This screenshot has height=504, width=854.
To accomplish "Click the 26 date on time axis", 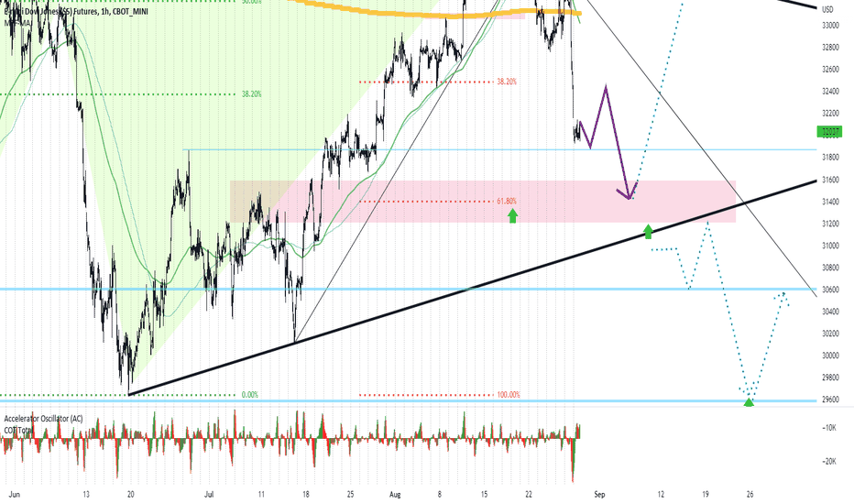I will pyautogui.click(x=750, y=495).
